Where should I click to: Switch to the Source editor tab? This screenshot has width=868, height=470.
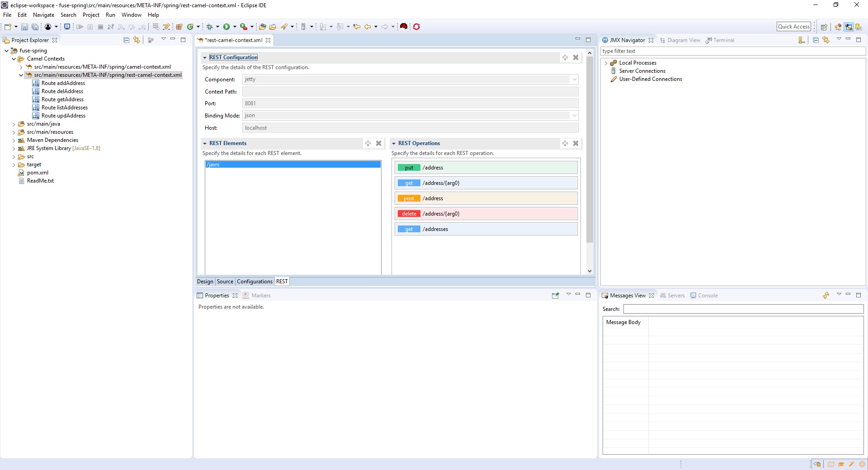[225, 282]
